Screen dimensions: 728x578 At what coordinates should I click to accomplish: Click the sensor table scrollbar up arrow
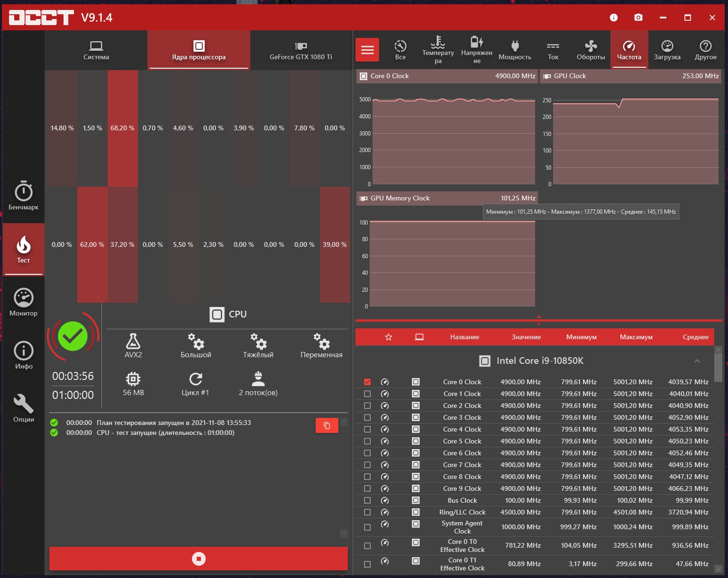[x=719, y=350]
